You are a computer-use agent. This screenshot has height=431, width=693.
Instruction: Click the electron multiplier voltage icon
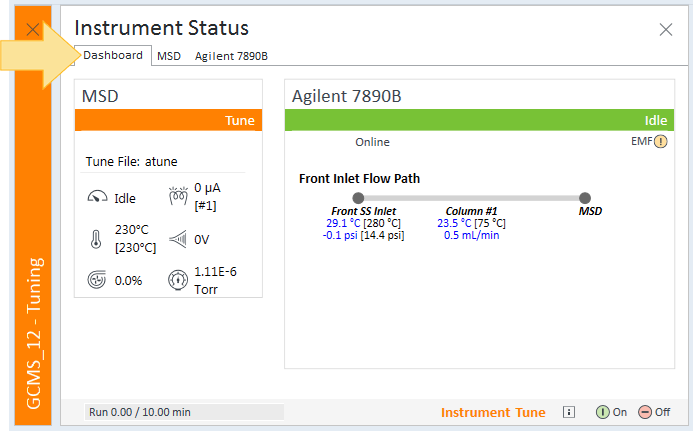pyautogui.click(x=178, y=240)
